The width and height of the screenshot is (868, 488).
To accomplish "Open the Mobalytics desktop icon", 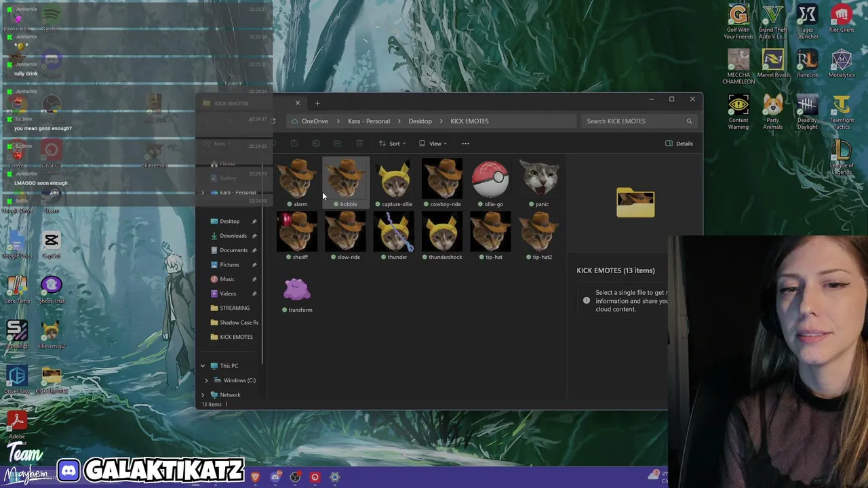I will click(x=842, y=64).
